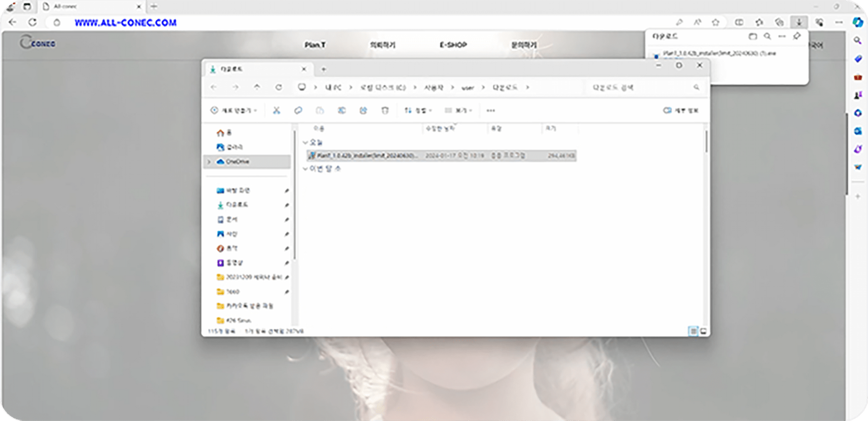Click the Edge sidebar shopping tag icon
Image resolution: width=868 pixels, height=421 pixels.
click(857, 59)
